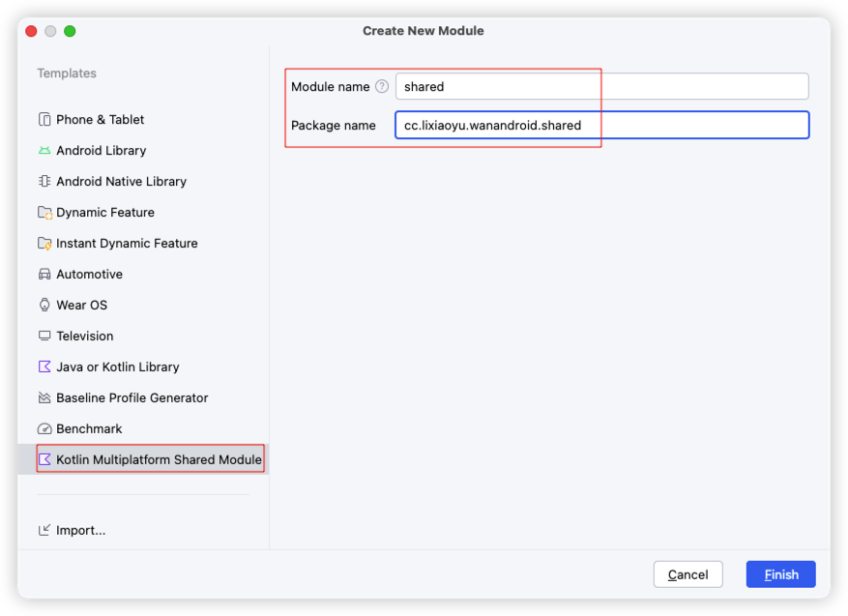Click the Television template icon
Image resolution: width=848 pixels, height=616 pixels.
tap(44, 337)
